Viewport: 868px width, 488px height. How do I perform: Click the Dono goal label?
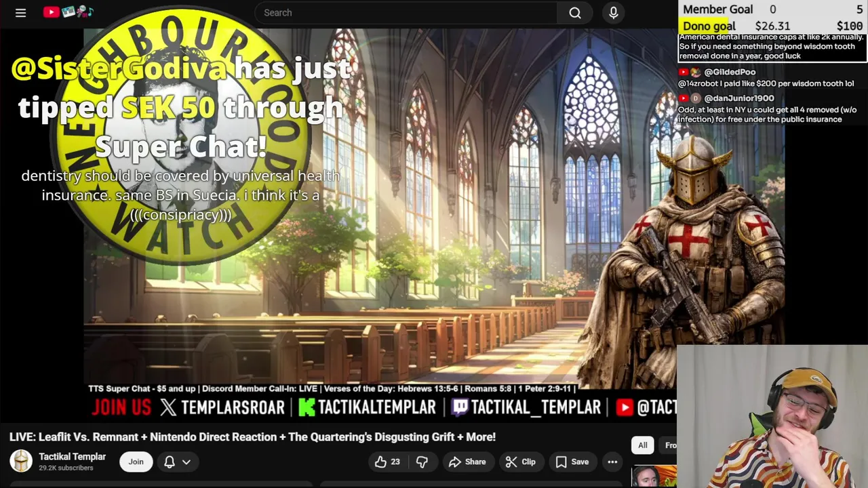(709, 26)
